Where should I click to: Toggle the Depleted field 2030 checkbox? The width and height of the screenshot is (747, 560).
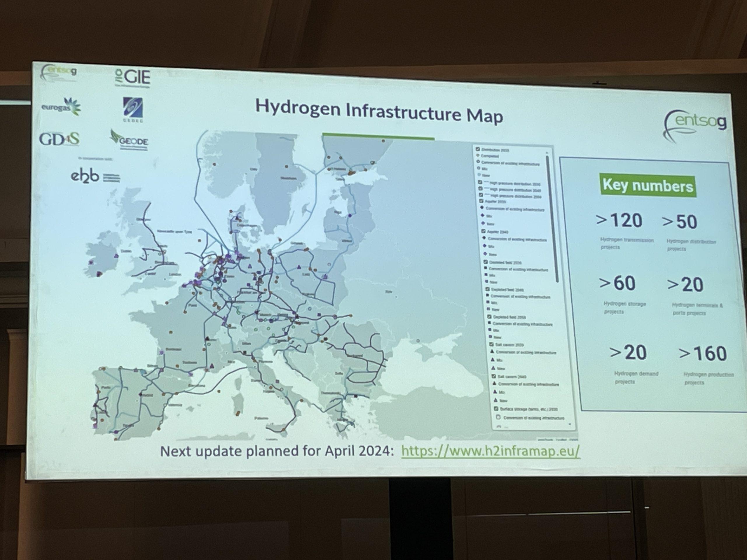tap(485, 262)
